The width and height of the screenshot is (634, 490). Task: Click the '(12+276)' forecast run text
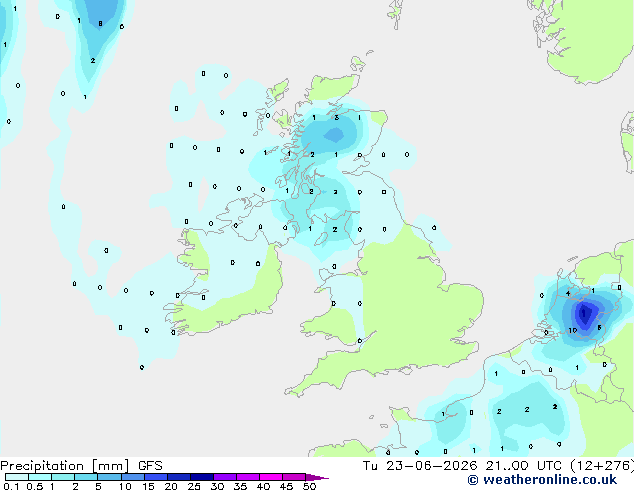click(x=602, y=466)
